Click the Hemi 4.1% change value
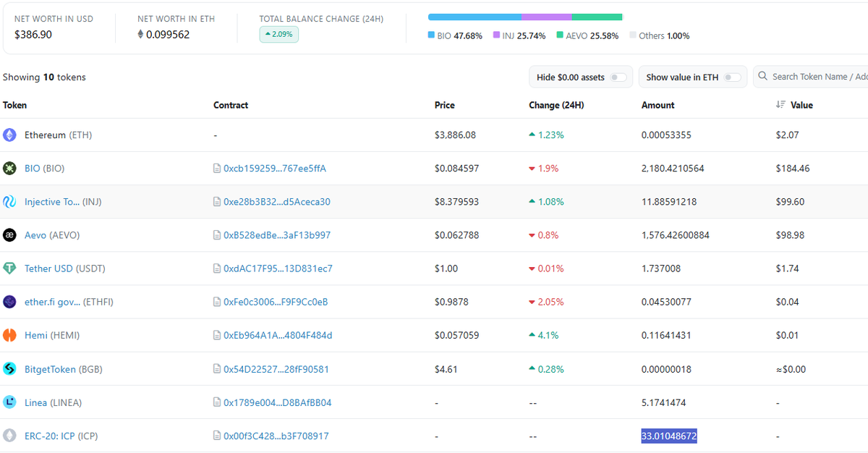The width and height of the screenshot is (868, 453). (x=544, y=335)
